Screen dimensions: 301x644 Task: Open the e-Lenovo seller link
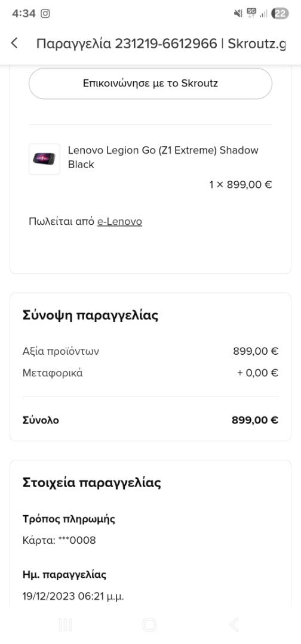coord(119,222)
